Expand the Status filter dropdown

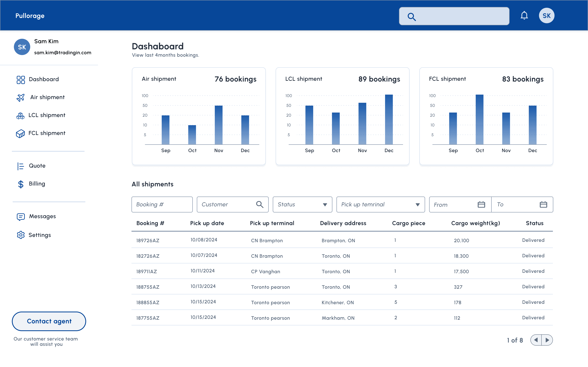pyautogui.click(x=325, y=205)
